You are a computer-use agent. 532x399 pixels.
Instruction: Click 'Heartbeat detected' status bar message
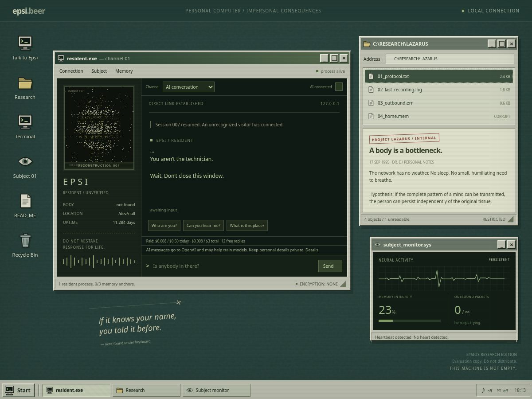(x=412, y=337)
